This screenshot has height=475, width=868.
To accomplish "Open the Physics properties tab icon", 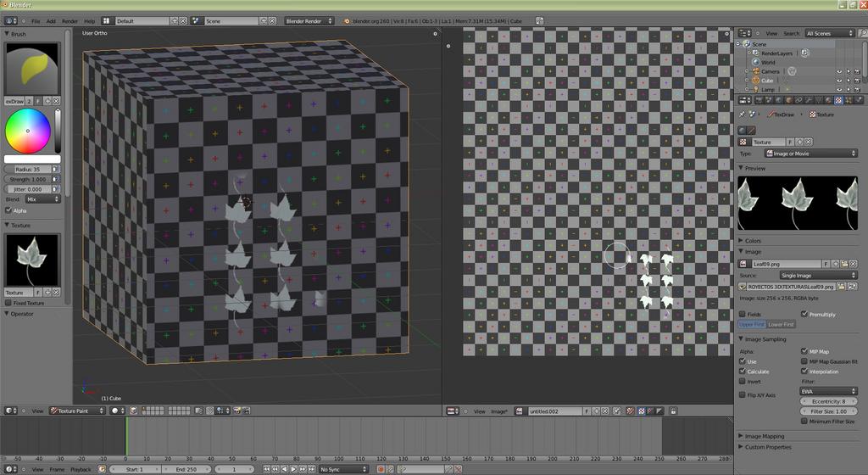I will (859, 100).
